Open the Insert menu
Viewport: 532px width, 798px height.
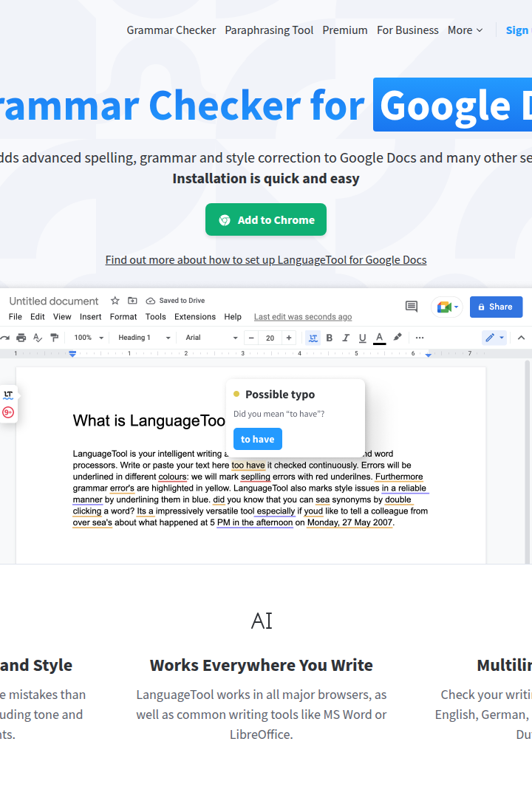[91, 316]
